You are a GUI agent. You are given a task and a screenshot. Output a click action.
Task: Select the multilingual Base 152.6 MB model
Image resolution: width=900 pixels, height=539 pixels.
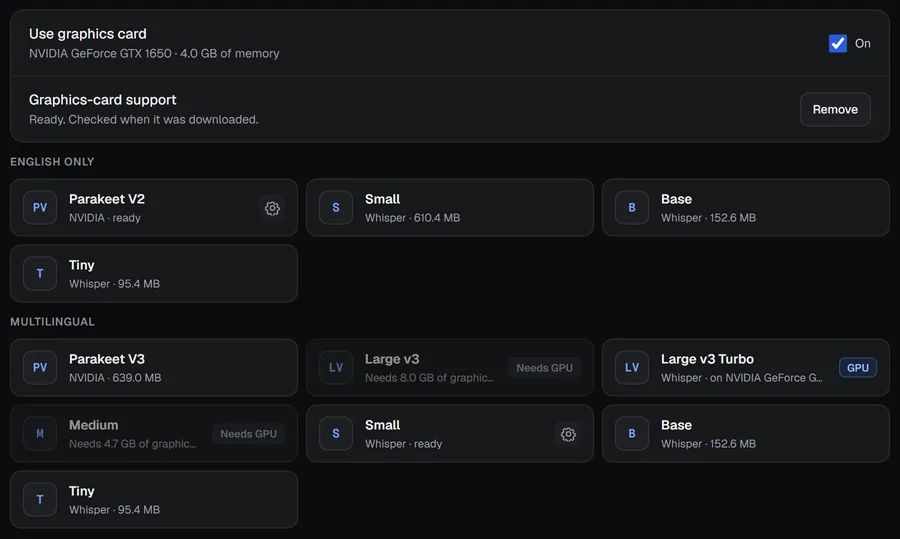[x=746, y=433]
